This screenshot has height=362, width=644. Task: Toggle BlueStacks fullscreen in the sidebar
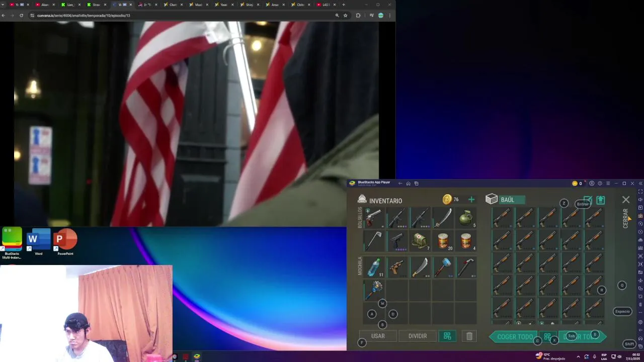click(640, 192)
